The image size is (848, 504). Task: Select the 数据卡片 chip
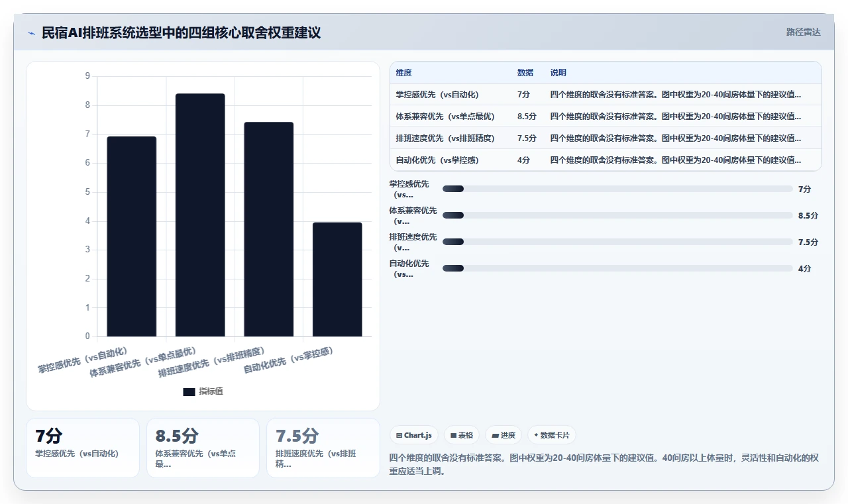click(553, 435)
